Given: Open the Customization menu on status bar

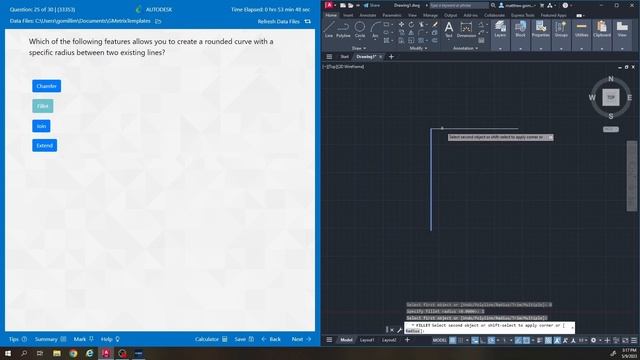Looking at the screenshot, I should point(634,340).
